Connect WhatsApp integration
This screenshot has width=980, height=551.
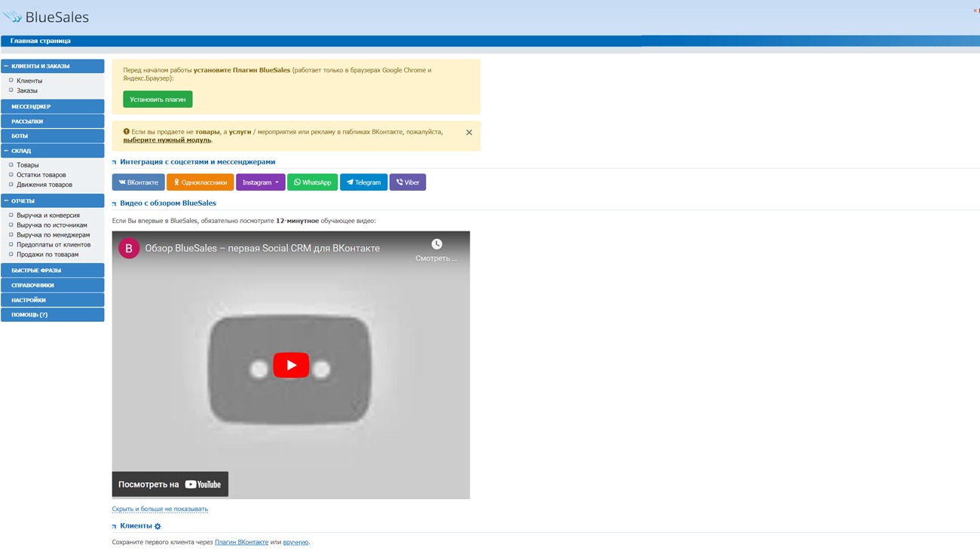coord(312,182)
